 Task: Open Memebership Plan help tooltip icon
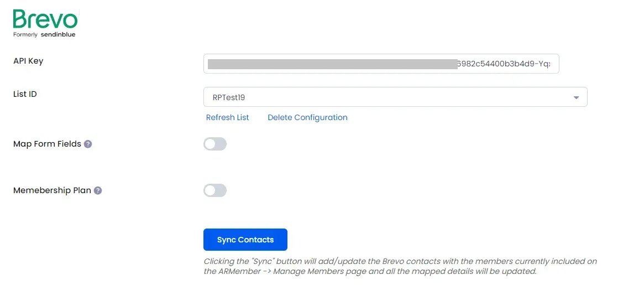pyautogui.click(x=98, y=191)
